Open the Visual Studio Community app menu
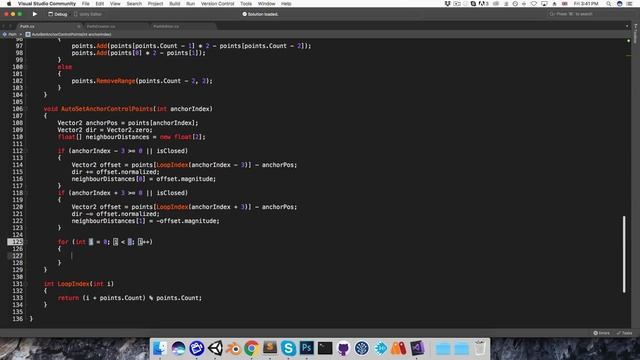The height and width of the screenshot is (360, 640). (47, 4)
